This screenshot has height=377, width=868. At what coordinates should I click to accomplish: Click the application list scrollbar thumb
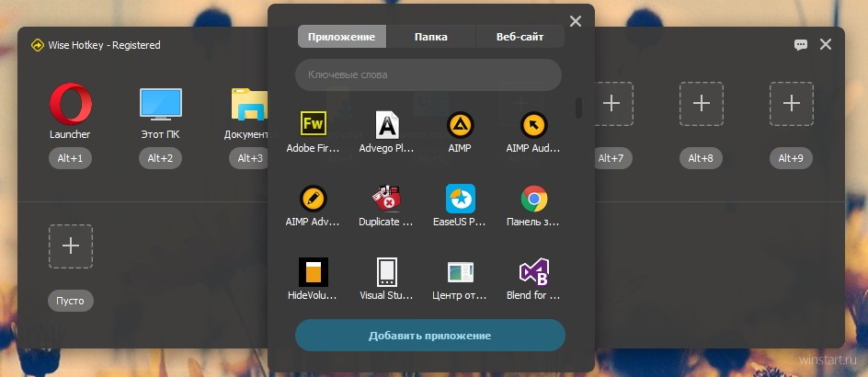pos(578,108)
